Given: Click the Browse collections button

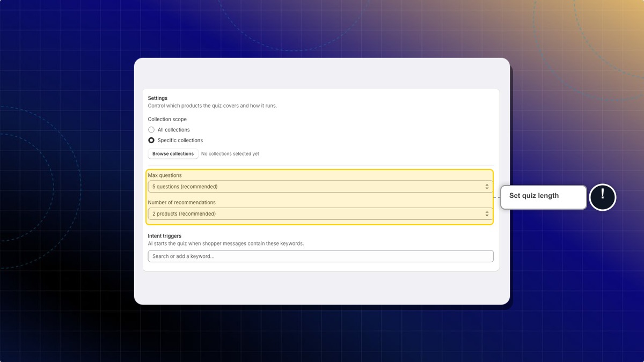Looking at the screenshot, I should pos(173,154).
